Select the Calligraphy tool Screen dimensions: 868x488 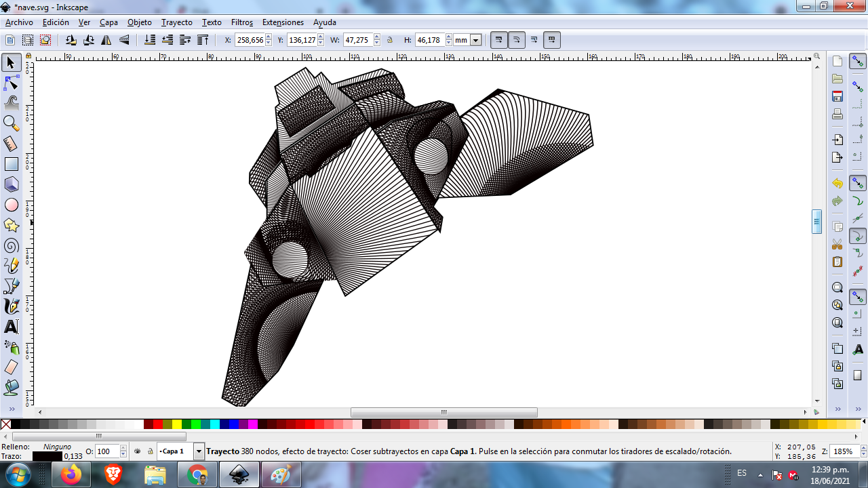pos(12,306)
